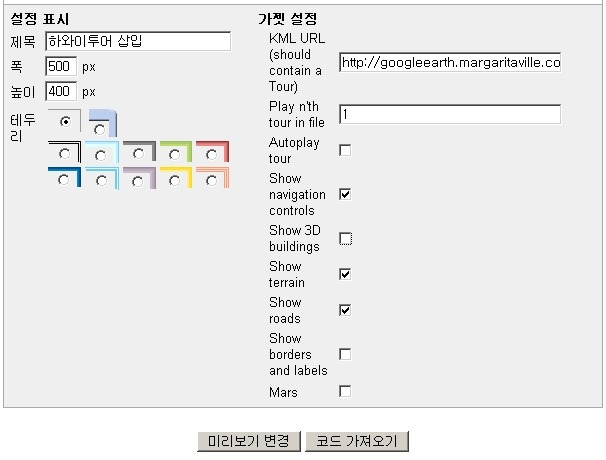606x460 pixels.
Task: Choose the orange-peach border style
Action: point(211,181)
